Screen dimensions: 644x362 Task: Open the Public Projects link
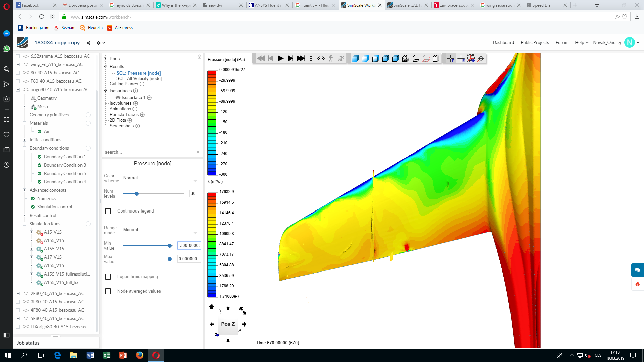click(535, 43)
